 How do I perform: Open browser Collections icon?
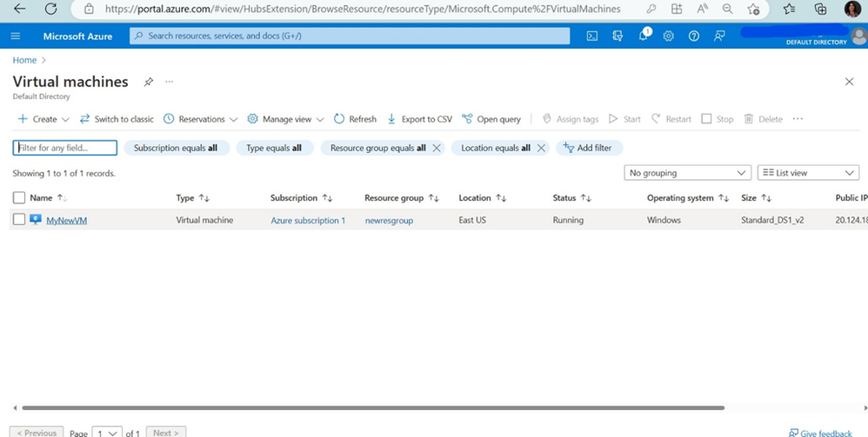(820, 9)
